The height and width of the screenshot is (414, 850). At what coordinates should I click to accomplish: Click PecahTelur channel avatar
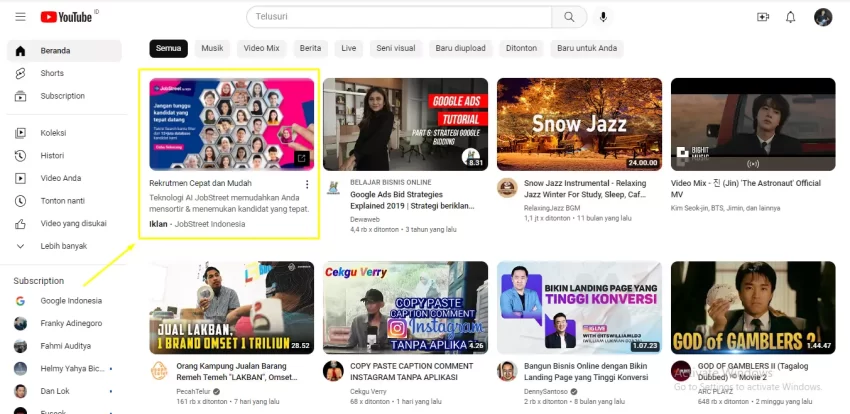[159, 371]
